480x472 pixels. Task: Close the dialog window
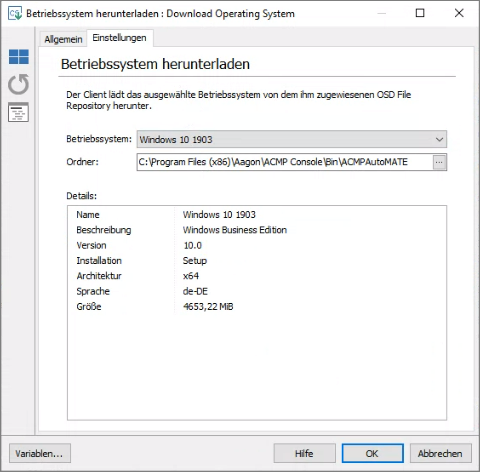pyautogui.click(x=459, y=13)
